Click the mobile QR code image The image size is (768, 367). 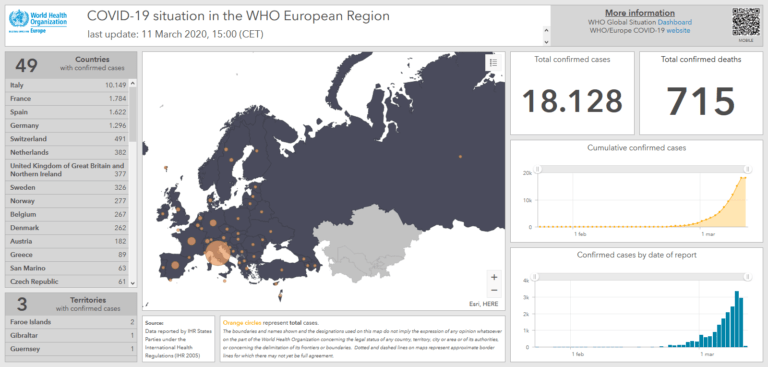pos(746,22)
